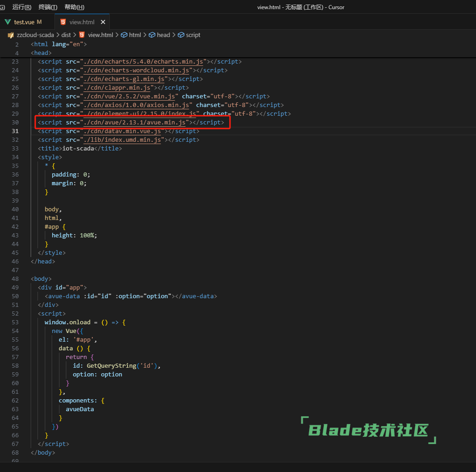Click the iot-scada title text

pos(78,149)
